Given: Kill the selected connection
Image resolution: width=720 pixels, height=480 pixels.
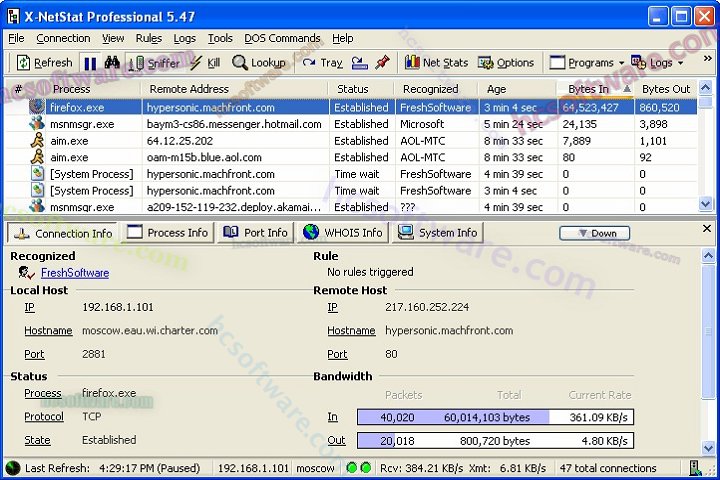Looking at the screenshot, I should click(206, 62).
